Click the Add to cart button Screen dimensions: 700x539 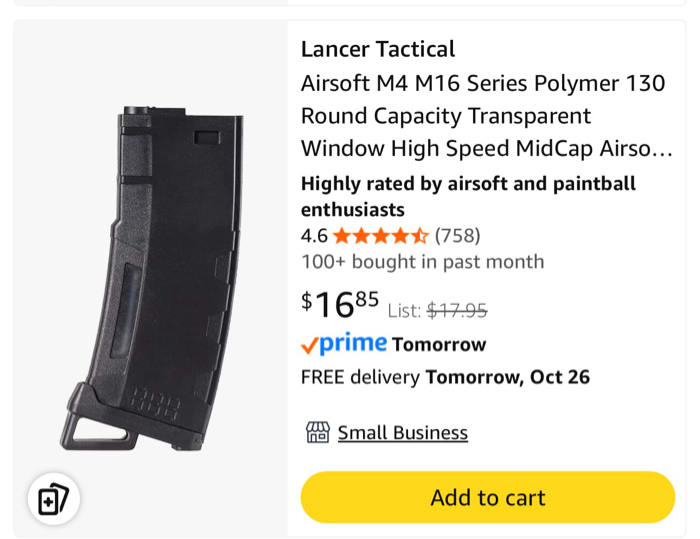(488, 497)
